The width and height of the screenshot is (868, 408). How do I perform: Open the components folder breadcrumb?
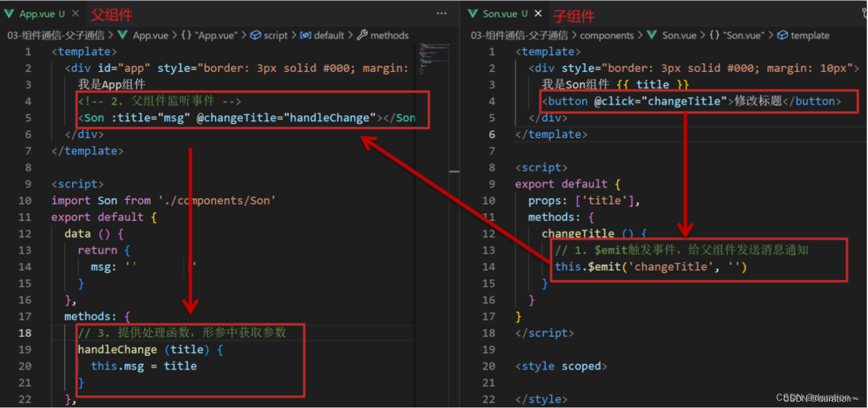(607, 35)
